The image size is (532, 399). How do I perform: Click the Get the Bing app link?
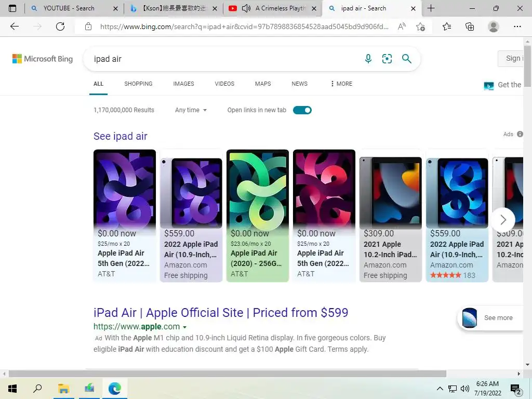[503, 85]
